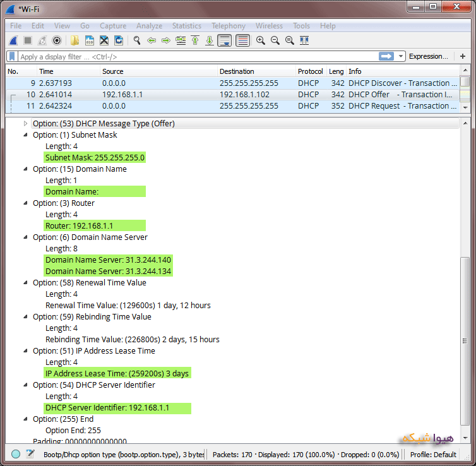Open a capture file folder icon
The image size is (476, 466).
[x=74, y=40]
